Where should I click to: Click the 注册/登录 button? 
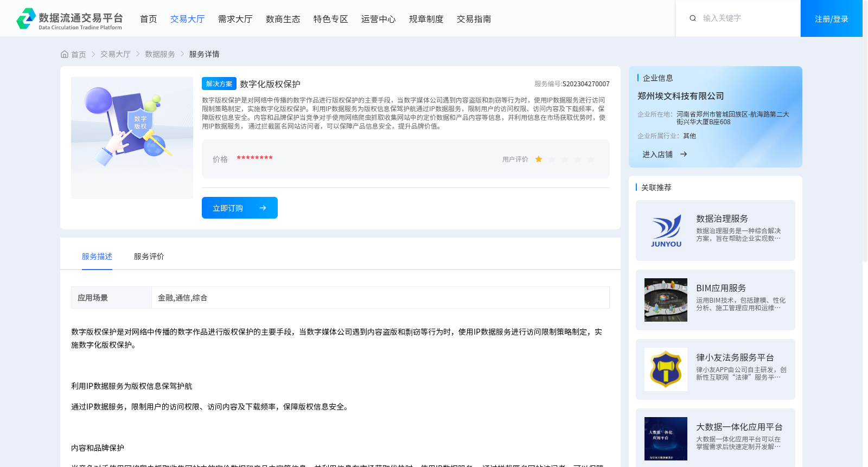831,18
